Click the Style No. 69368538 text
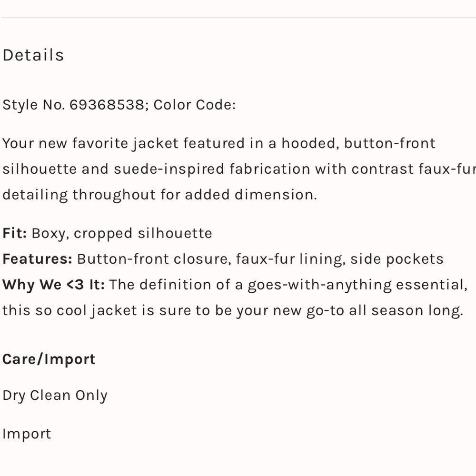Screen dimensions: 476x476 [x=75, y=105]
